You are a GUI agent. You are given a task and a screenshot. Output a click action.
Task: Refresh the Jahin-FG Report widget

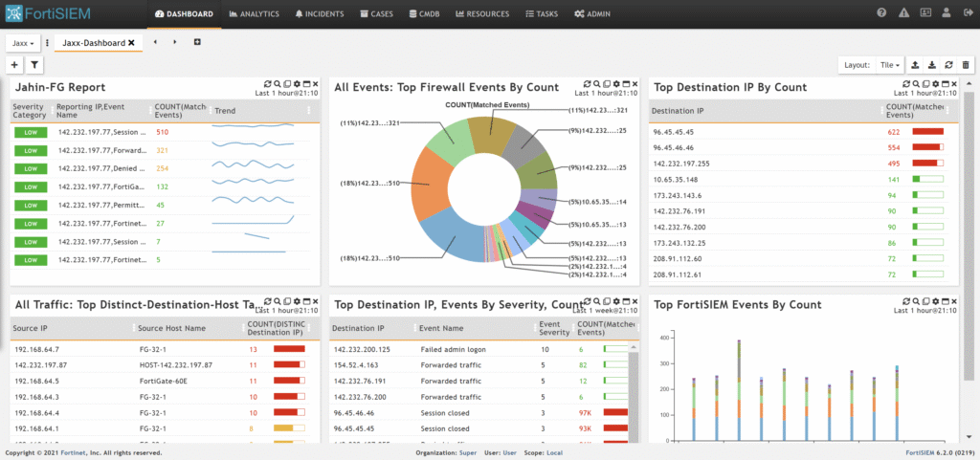coord(267,85)
